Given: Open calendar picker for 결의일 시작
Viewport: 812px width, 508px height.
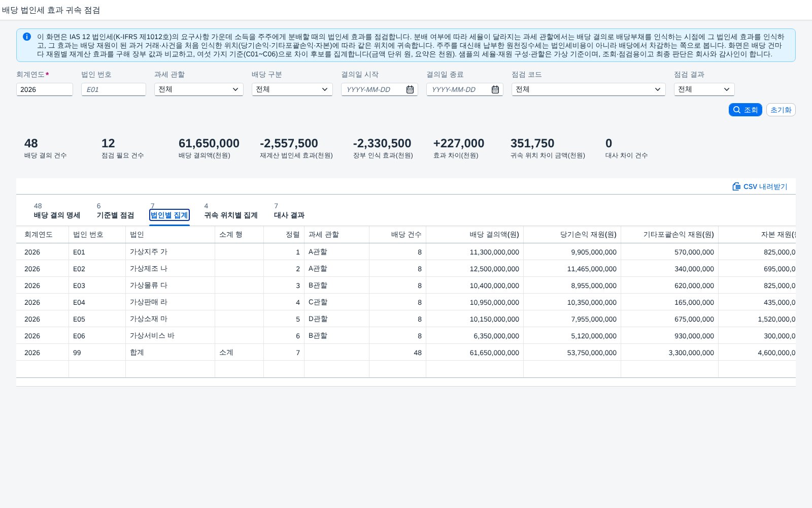Looking at the screenshot, I should [x=410, y=89].
